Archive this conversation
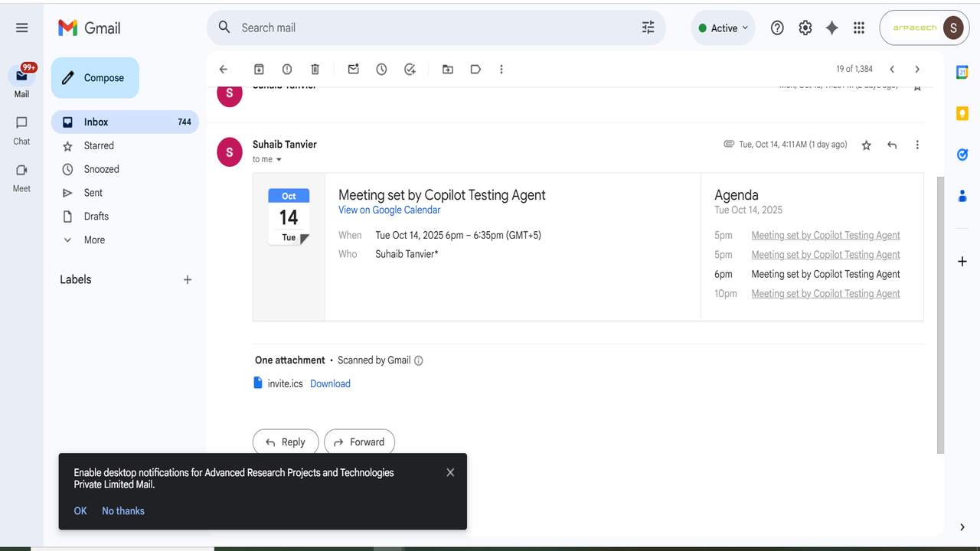This screenshot has width=980, height=551. tap(259, 70)
